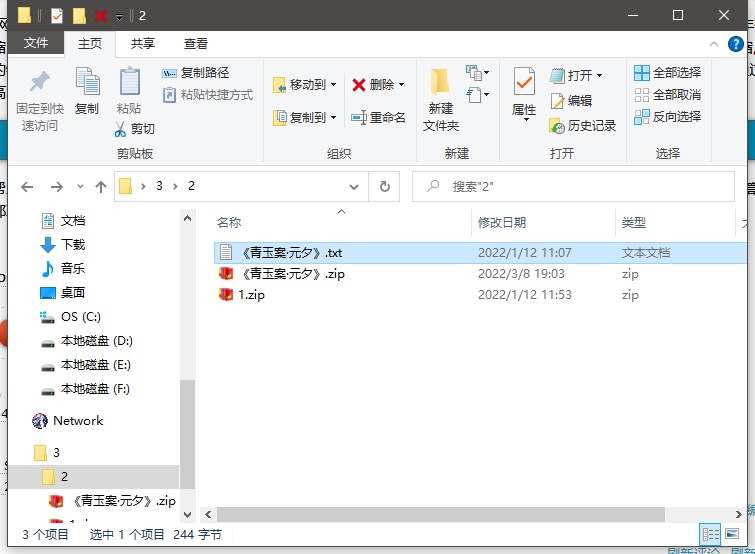The image size is (755, 554).
Task: Click the Copy (复制) ribbon icon
Action: click(x=87, y=91)
